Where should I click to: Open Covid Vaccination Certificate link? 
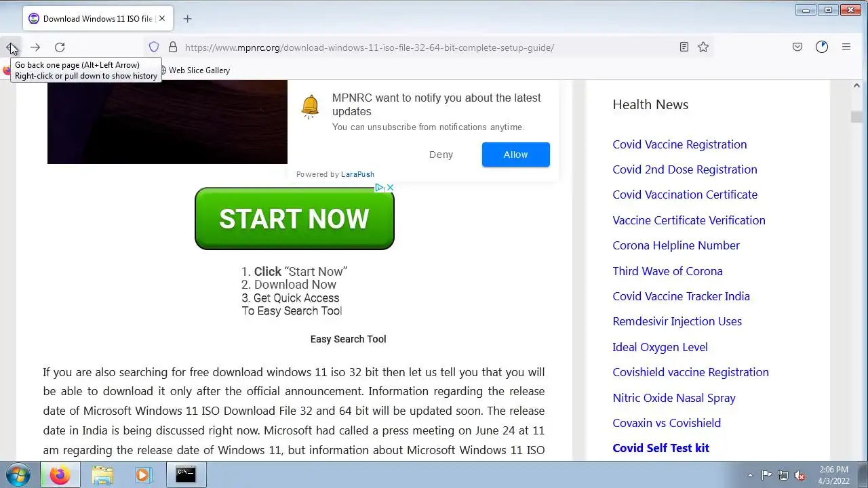click(685, 195)
